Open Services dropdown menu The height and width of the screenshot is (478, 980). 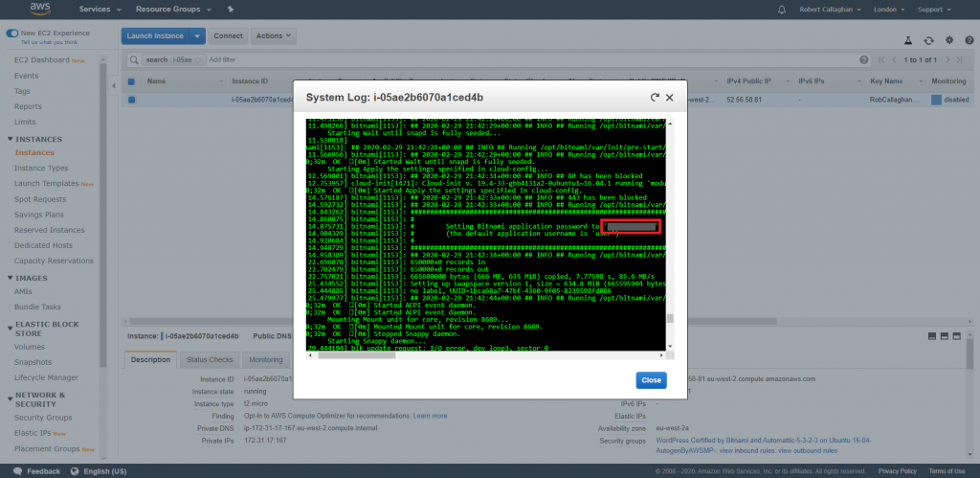coord(100,10)
